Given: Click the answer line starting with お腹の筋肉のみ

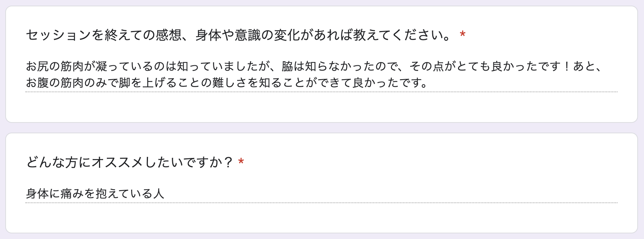Looking at the screenshot, I should click(x=227, y=82).
